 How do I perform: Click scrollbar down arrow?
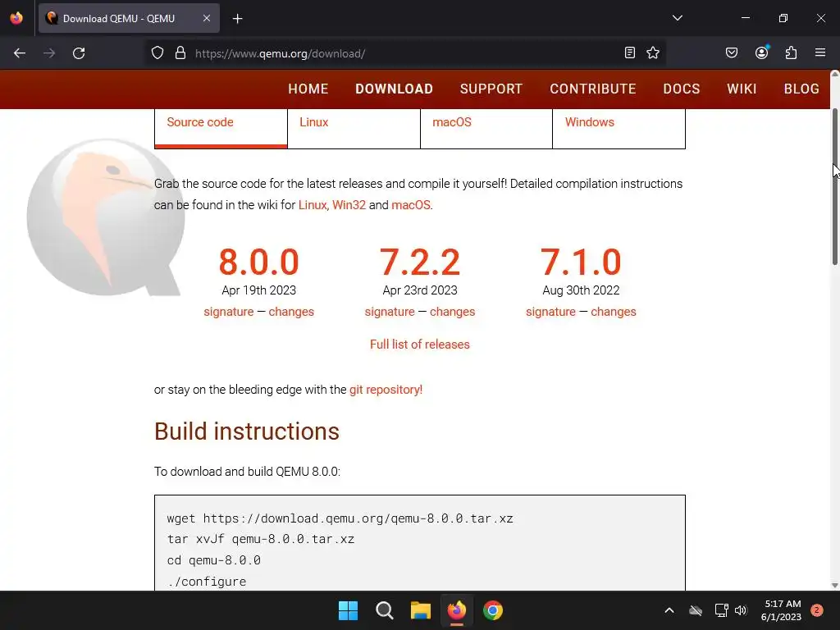coord(834,585)
